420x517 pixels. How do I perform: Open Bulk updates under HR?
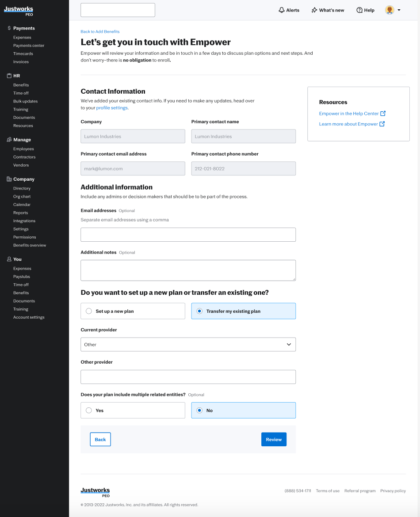click(x=25, y=101)
